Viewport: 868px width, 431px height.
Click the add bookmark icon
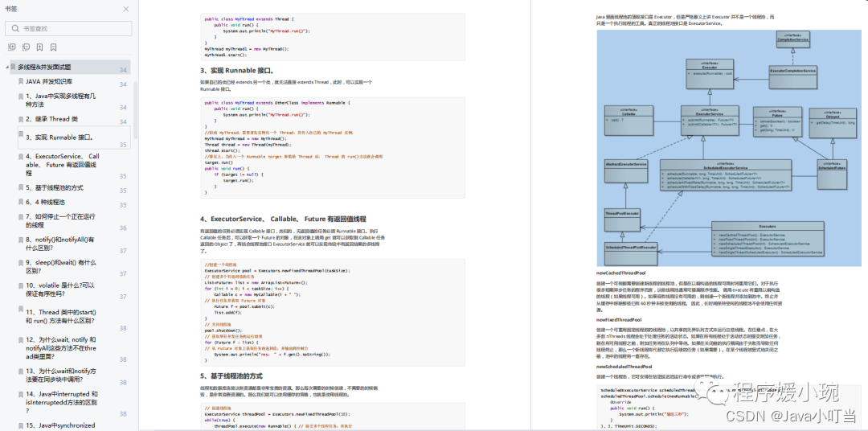pos(40,47)
